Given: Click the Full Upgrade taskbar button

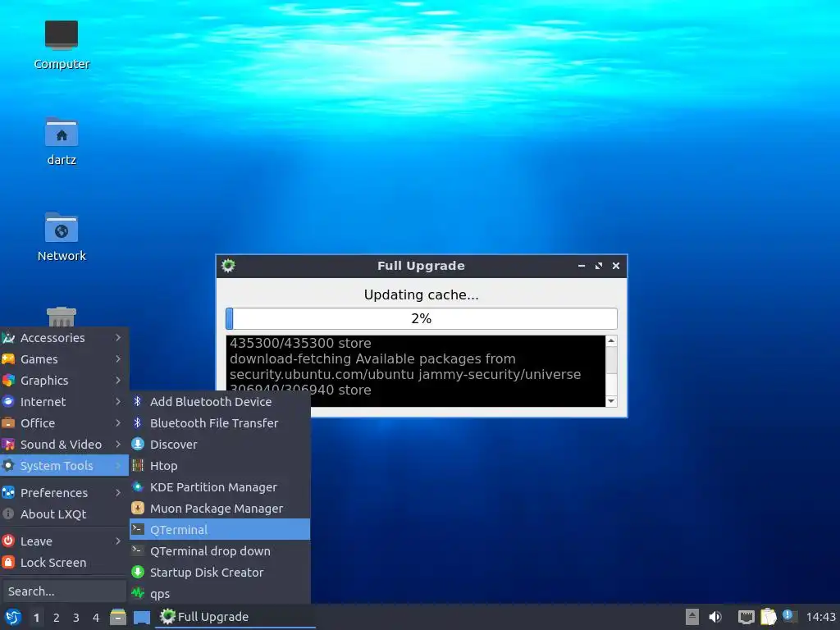Looking at the screenshot, I should tap(235, 617).
